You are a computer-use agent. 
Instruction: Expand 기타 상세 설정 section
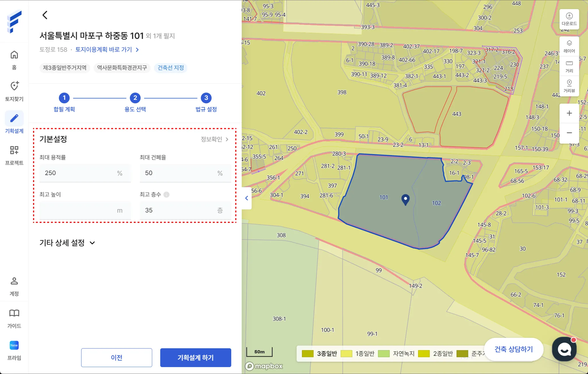[x=67, y=243]
